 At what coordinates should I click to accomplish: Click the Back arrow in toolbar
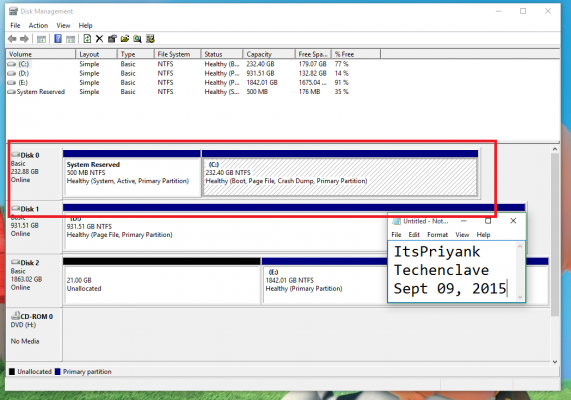tap(12, 39)
